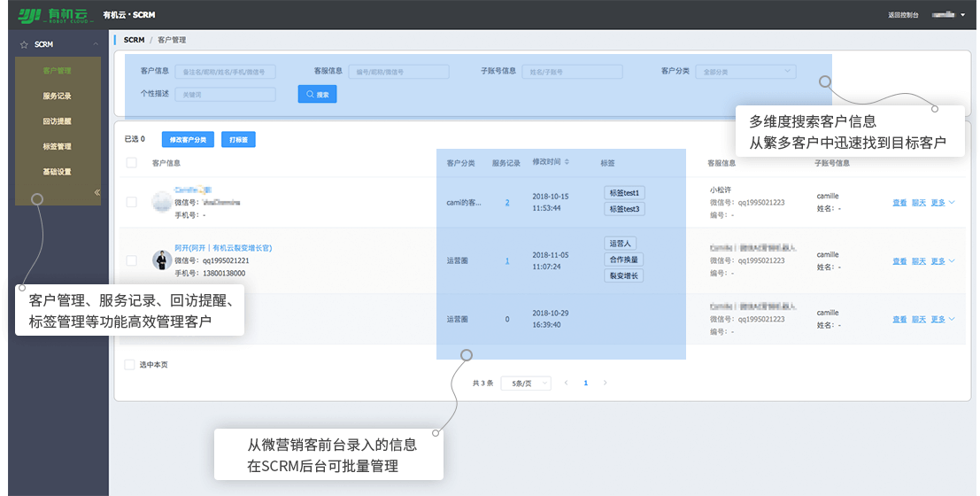The height and width of the screenshot is (496, 980).
Task: Click the 裂变增长 tag
Action: pyautogui.click(x=624, y=275)
